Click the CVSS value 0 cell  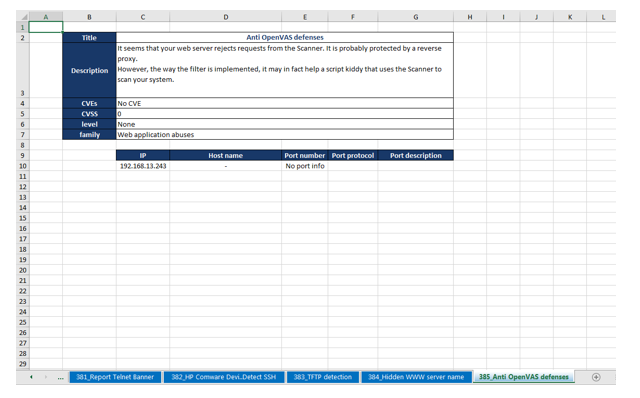[284, 113]
